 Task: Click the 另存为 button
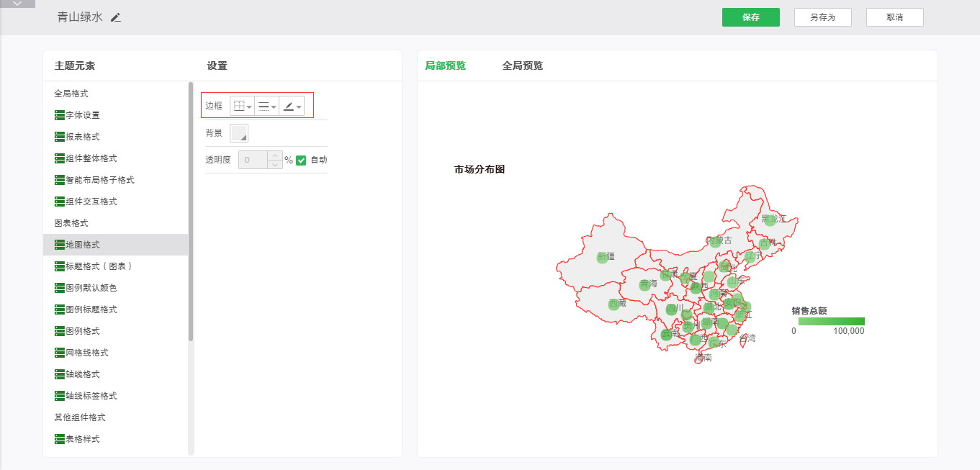pos(822,17)
